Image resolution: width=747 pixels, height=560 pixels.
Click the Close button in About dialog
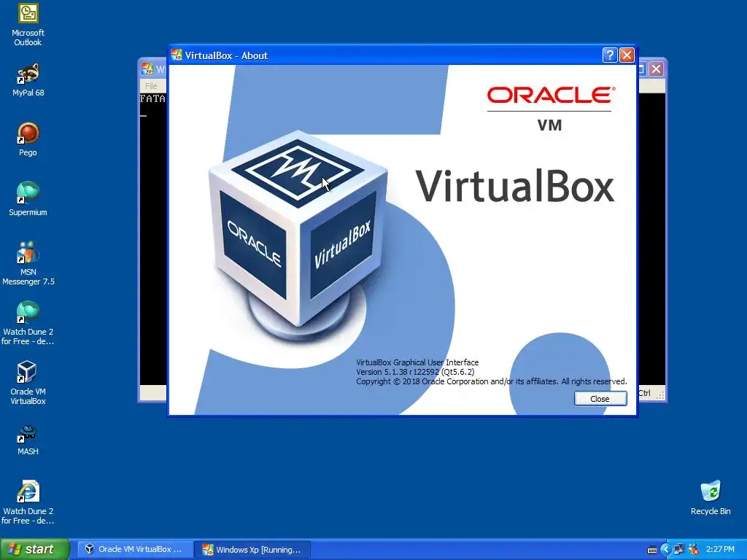600,399
